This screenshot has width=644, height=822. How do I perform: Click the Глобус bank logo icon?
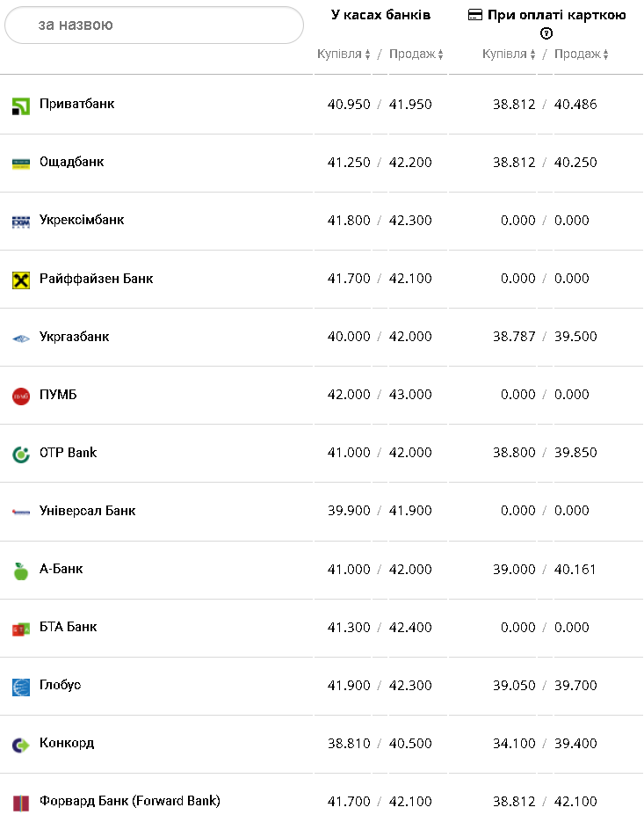[x=21, y=687]
